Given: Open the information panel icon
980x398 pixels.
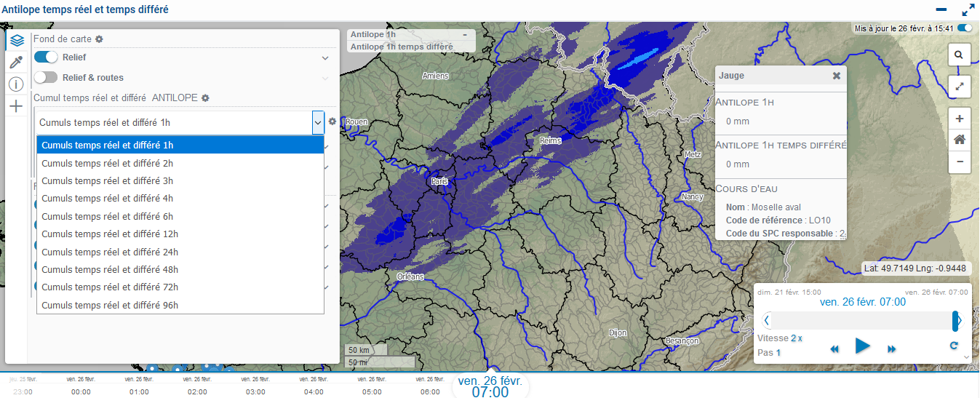Looking at the screenshot, I should pos(17,84).
